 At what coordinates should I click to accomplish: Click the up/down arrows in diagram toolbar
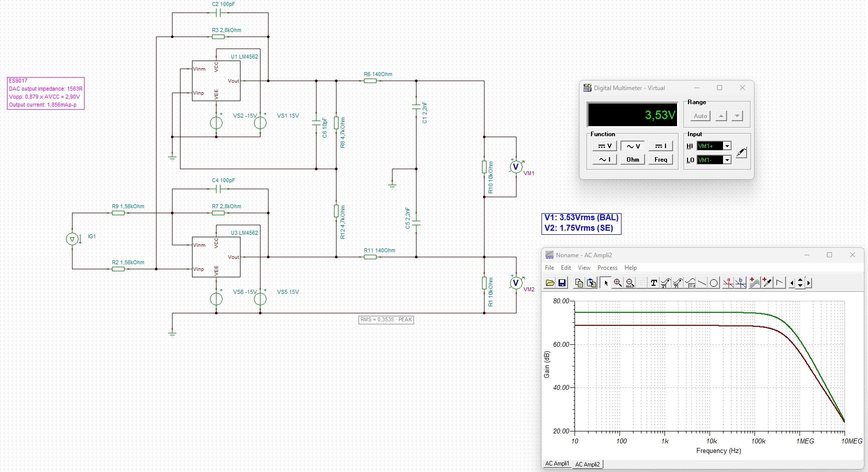coord(800,283)
